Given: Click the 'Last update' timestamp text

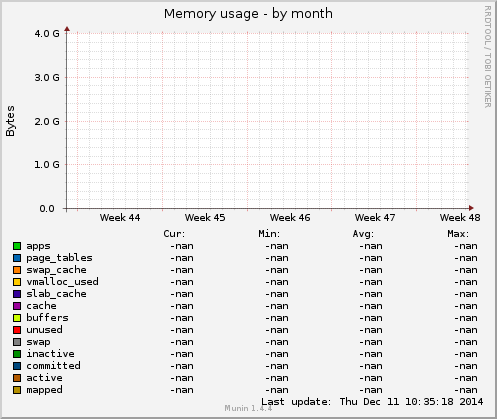Looking at the screenshot, I should (372, 402).
